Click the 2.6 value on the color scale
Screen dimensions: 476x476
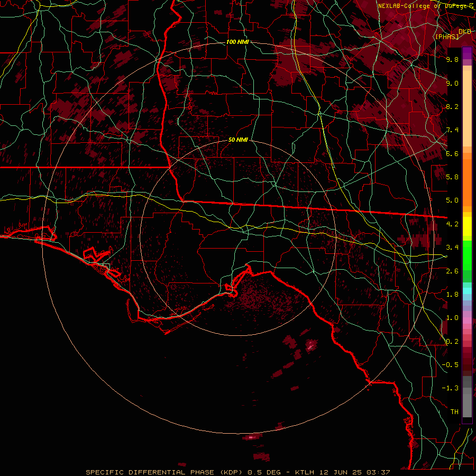pos(452,271)
